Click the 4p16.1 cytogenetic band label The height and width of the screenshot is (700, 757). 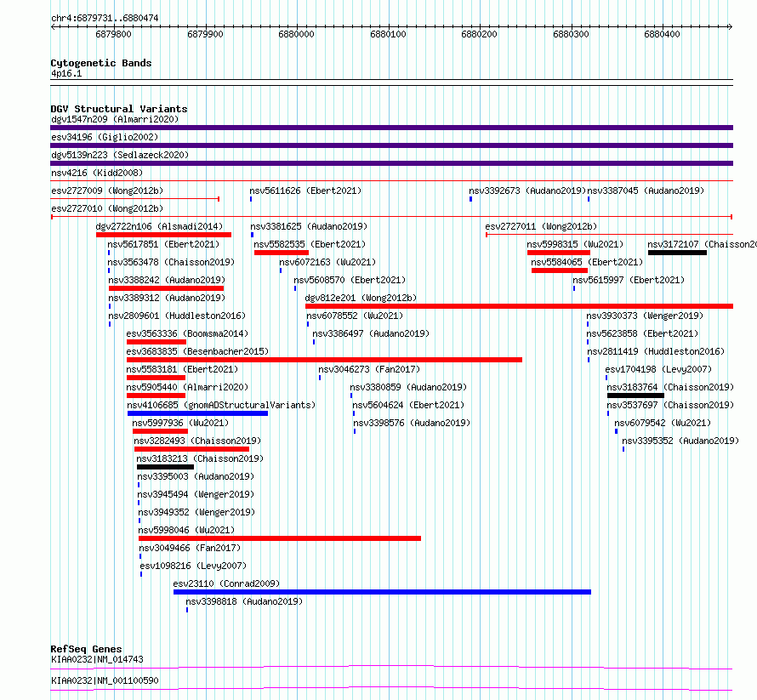click(x=66, y=73)
